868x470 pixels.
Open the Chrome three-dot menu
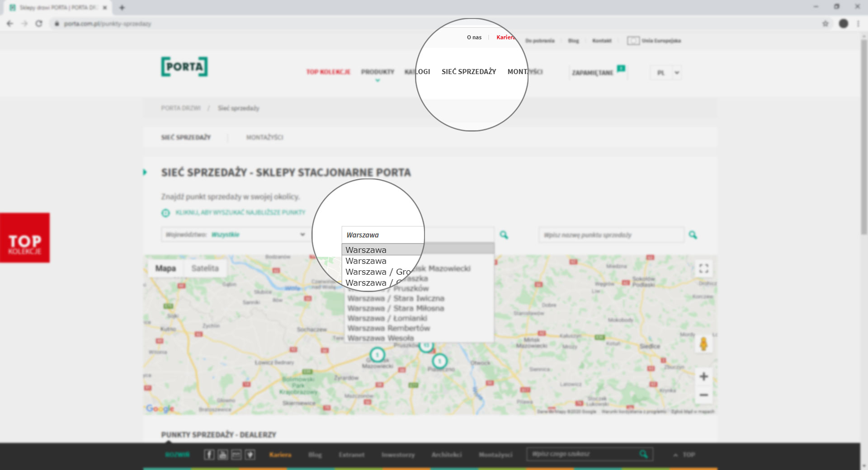click(858, 23)
